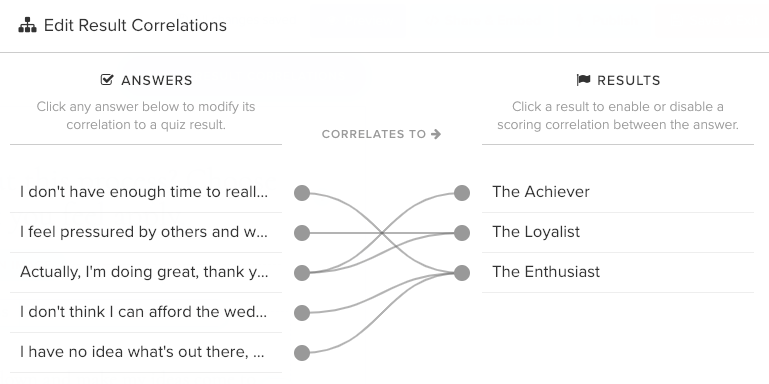Click the dot beside "I don't have enough time"
Image resolution: width=769 pixels, height=384 pixels.
click(302, 193)
